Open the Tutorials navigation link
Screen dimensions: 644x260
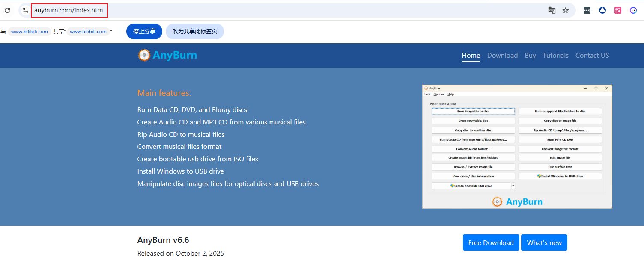coord(555,55)
